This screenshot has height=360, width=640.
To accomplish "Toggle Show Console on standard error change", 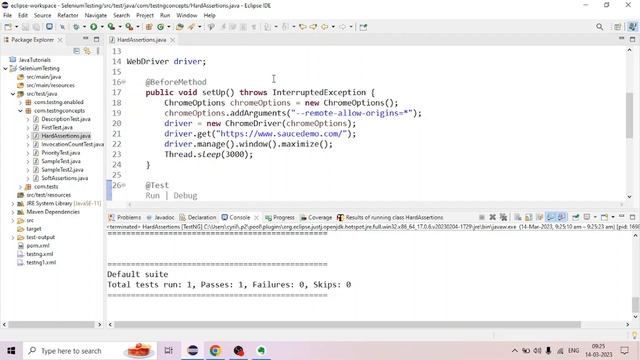I will pyautogui.click(x=562, y=217).
